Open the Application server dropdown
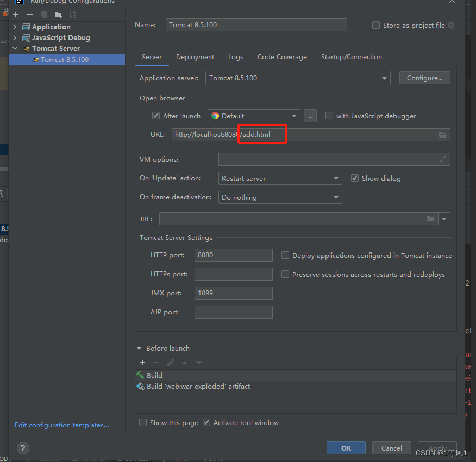The width and height of the screenshot is (476, 462). [x=298, y=78]
